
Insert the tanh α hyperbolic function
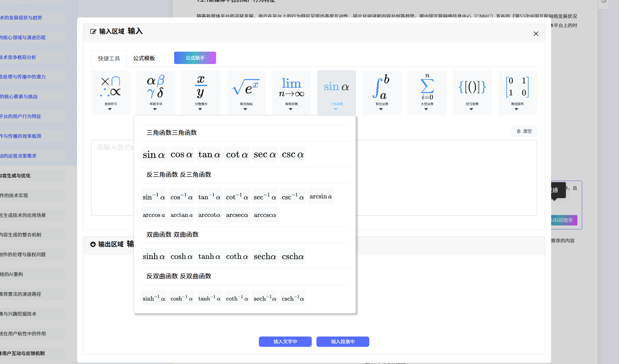click(x=209, y=257)
